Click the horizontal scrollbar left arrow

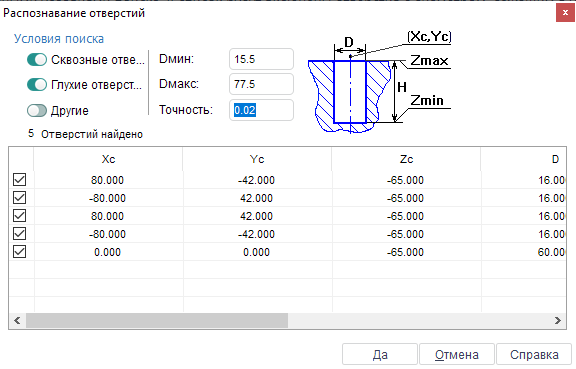(17, 320)
